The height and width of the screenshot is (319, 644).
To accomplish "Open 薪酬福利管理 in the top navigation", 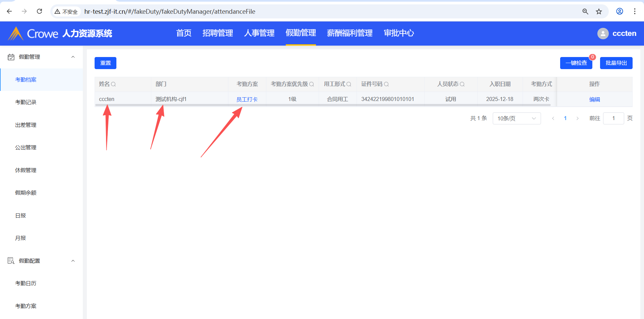I will (x=350, y=33).
